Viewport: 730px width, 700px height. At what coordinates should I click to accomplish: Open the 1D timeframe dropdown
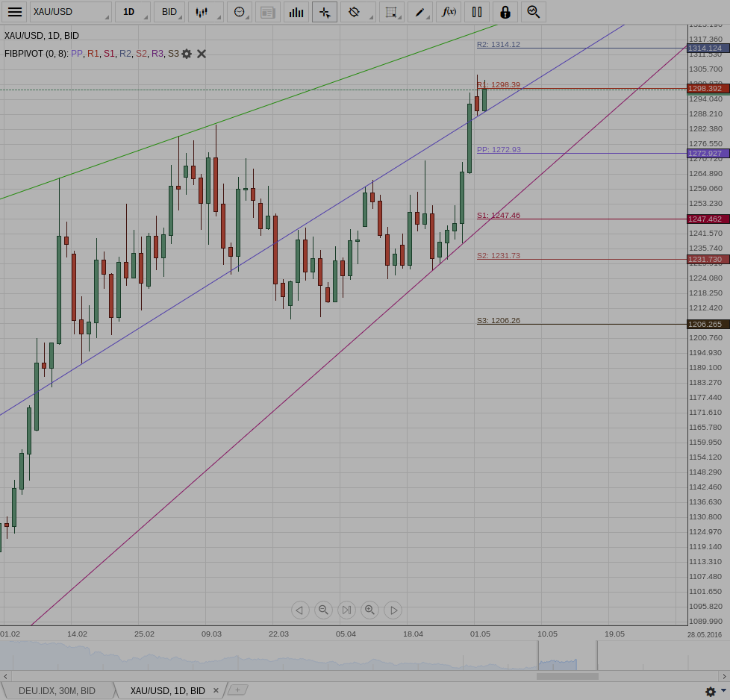coord(133,12)
